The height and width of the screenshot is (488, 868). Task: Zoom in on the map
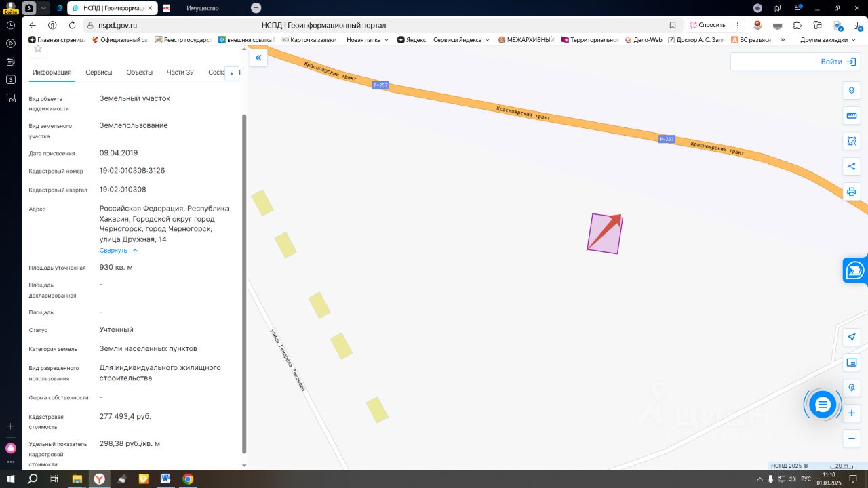[x=852, y=413]
